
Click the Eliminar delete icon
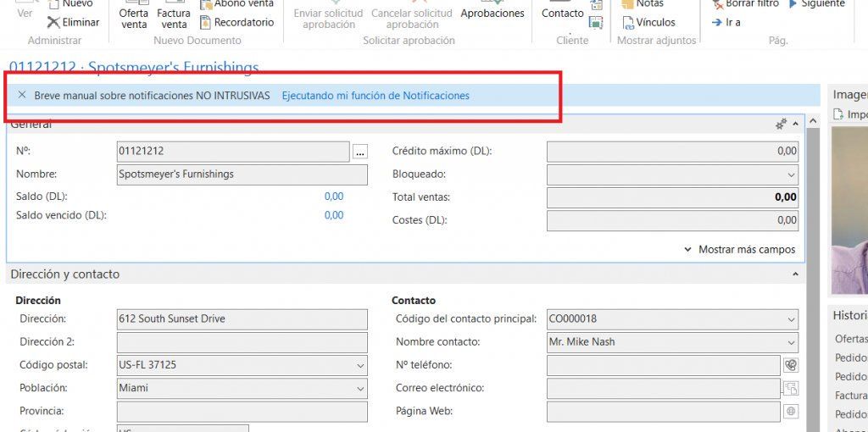click(x=54, y=23)
